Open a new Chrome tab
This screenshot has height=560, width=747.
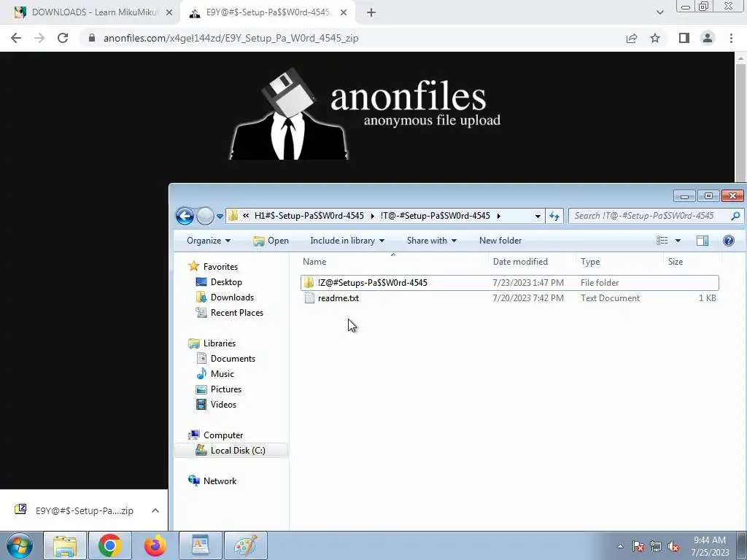[x=371, y=13]
